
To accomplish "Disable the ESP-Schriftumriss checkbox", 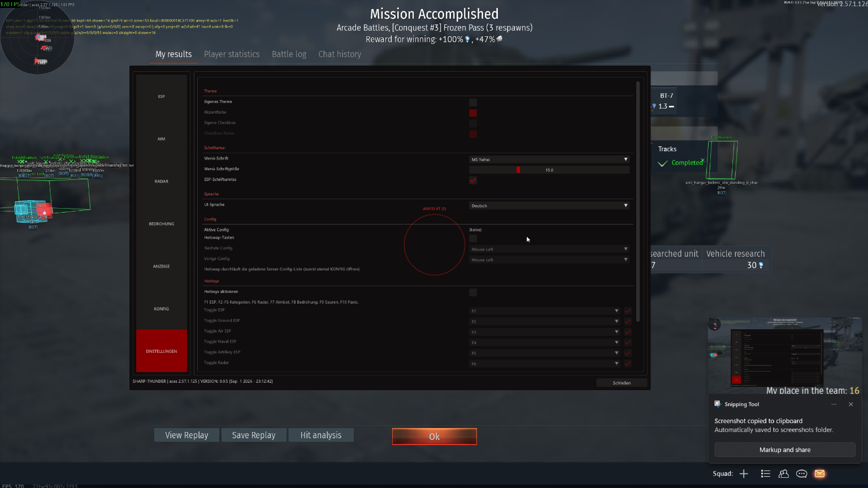I will 473,180.
